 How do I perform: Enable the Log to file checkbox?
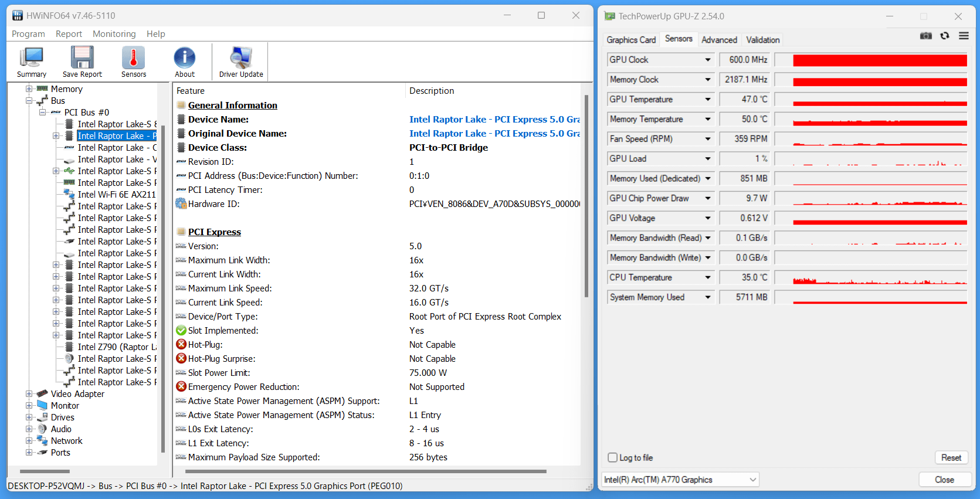[x=613, y=457]
